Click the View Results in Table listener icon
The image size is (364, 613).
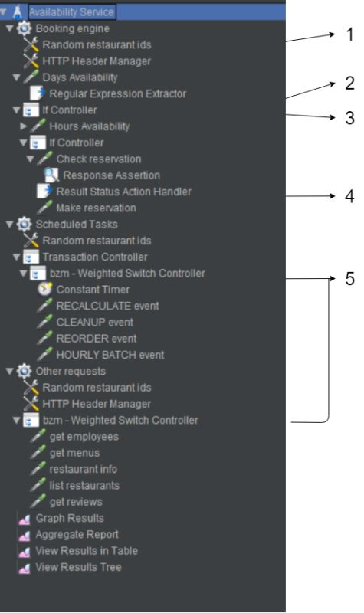point(25,551)
